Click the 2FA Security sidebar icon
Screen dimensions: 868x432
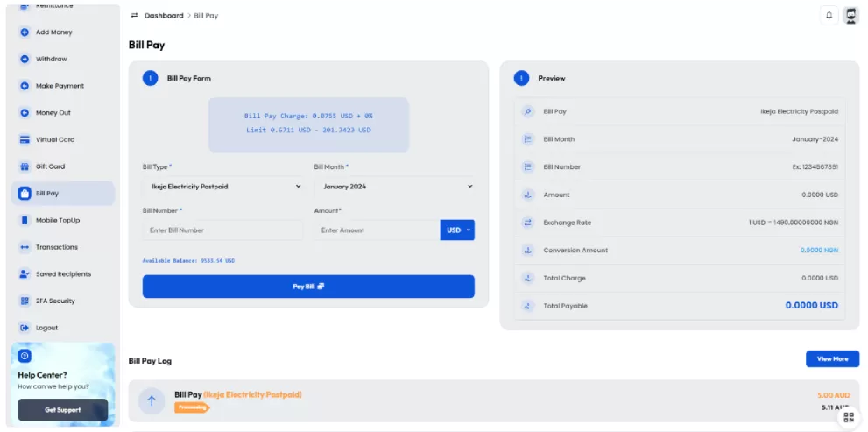point(25,301)
